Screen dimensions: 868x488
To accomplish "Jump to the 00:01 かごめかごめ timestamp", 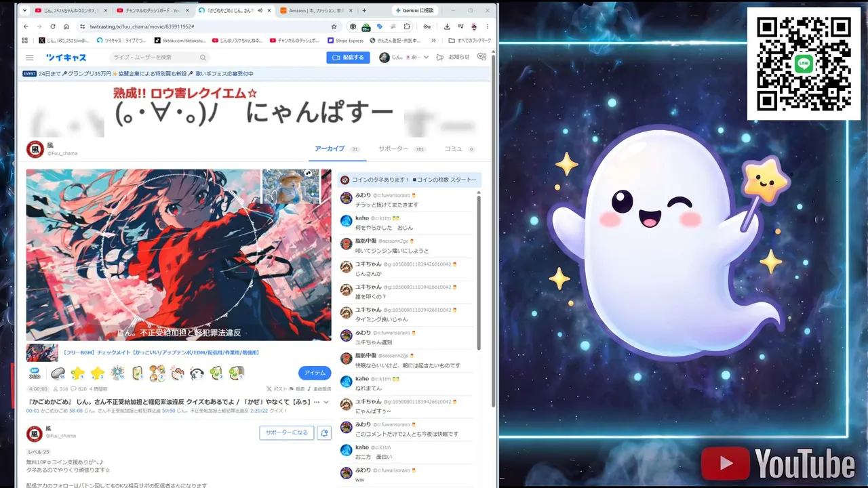I will [33, 411].
